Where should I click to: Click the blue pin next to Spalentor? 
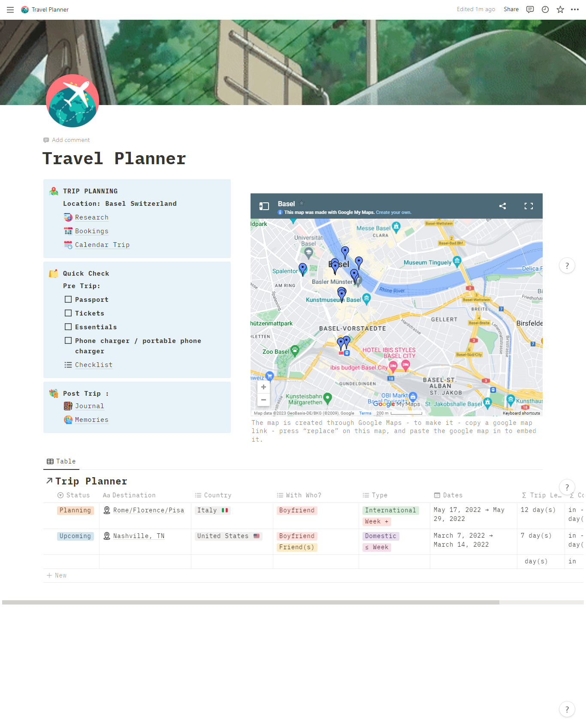pos(303,269)
